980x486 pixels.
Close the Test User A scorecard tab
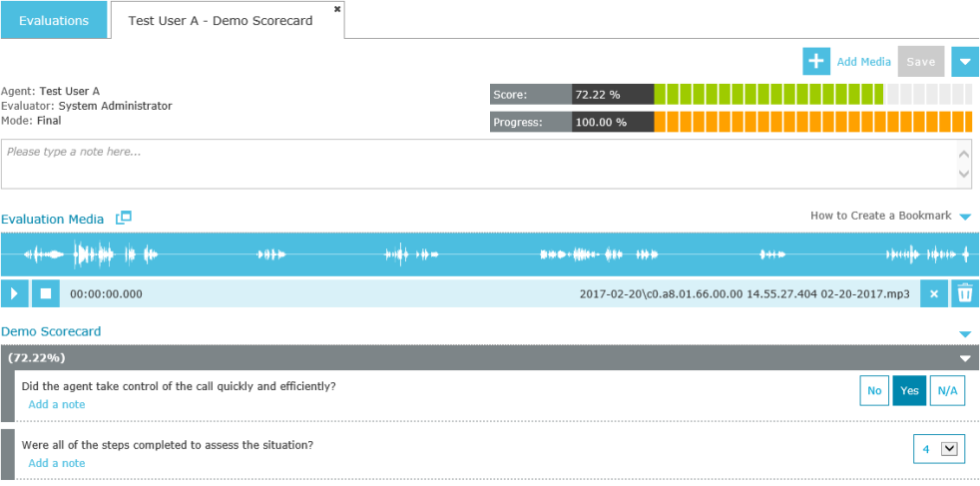337,8
